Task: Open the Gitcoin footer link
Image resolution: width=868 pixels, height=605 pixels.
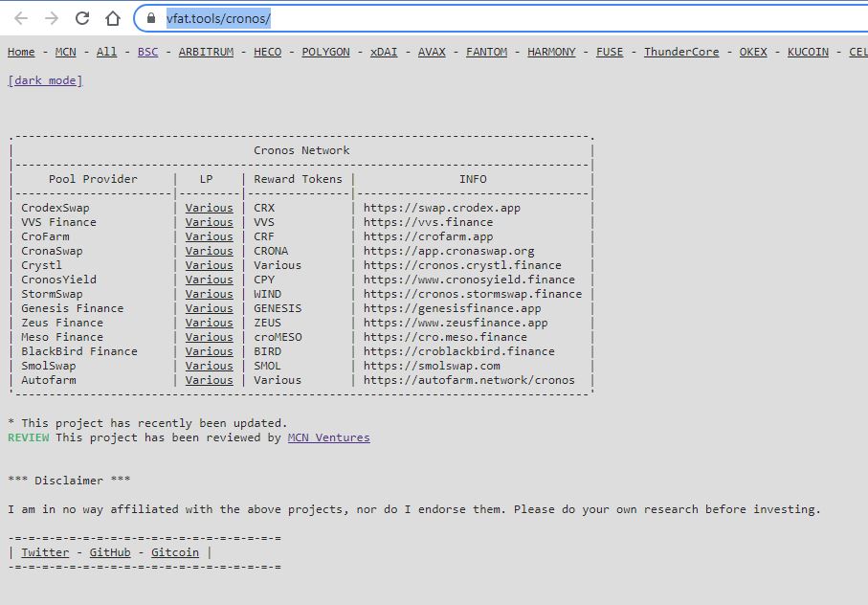Action: click(x=175, y=552)
